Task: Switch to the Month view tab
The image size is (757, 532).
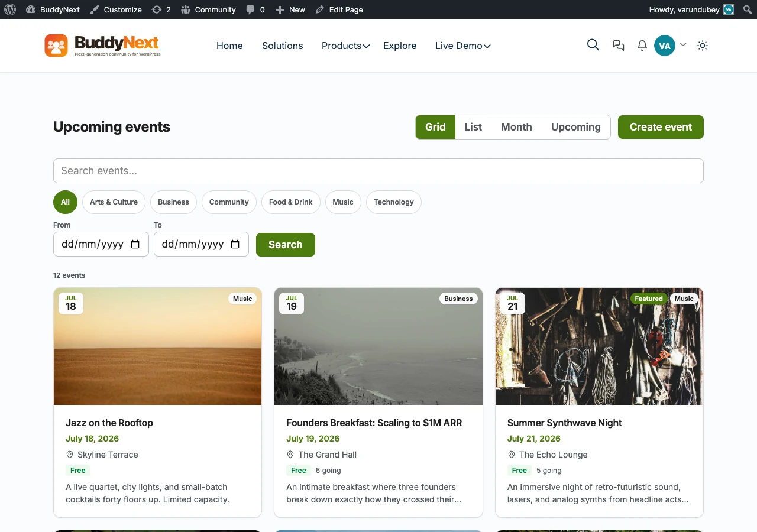Action: point(516,127)
